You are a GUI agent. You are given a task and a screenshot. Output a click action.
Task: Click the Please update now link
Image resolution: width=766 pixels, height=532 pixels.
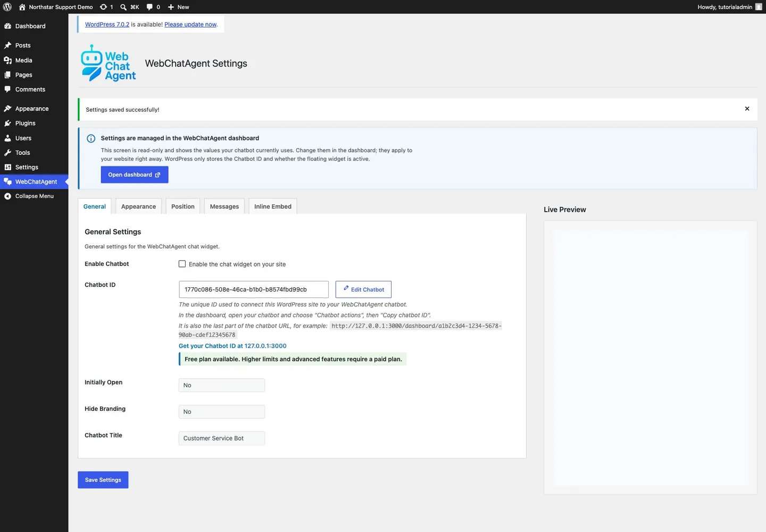(x=190, y=24)
